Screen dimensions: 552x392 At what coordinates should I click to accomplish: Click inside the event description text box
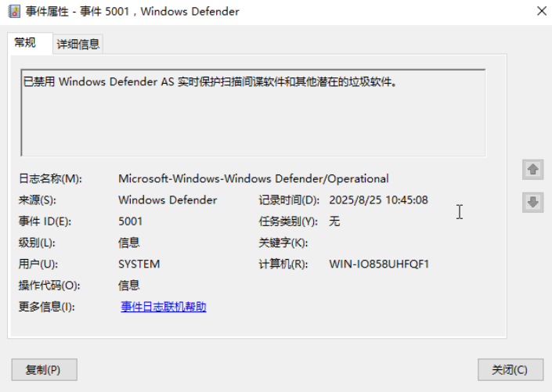click(x=253, y=113)
